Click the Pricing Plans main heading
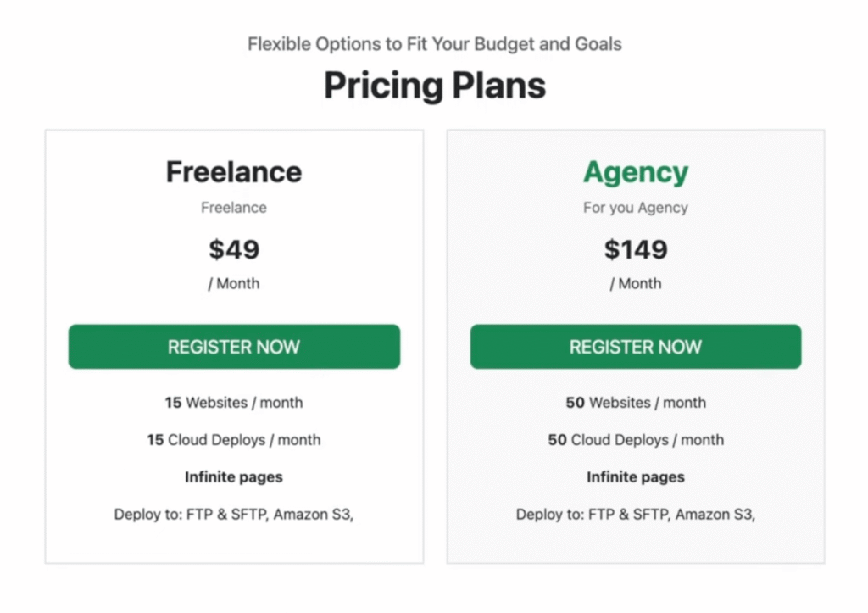 click(434, 86)
